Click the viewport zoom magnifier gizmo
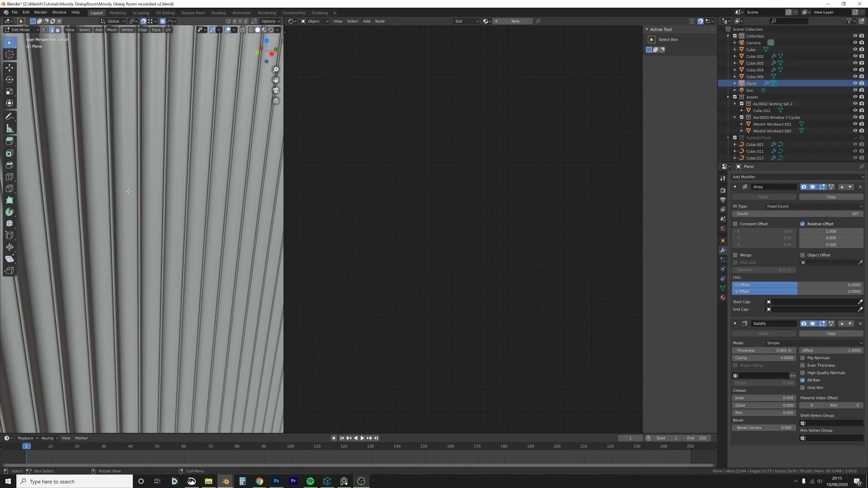The height and width of the screenshot is (488, 868). point(276,70)
